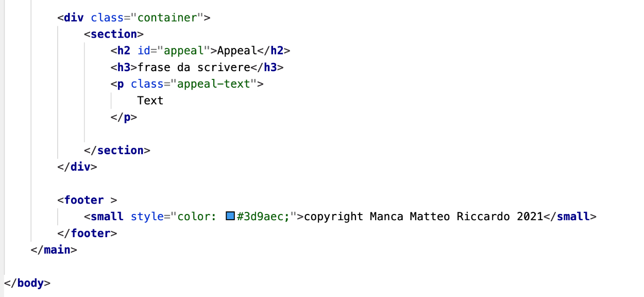Click the closing main tag
The height and width of the screenshot is (297, 644).
click(x=54, y=250)
